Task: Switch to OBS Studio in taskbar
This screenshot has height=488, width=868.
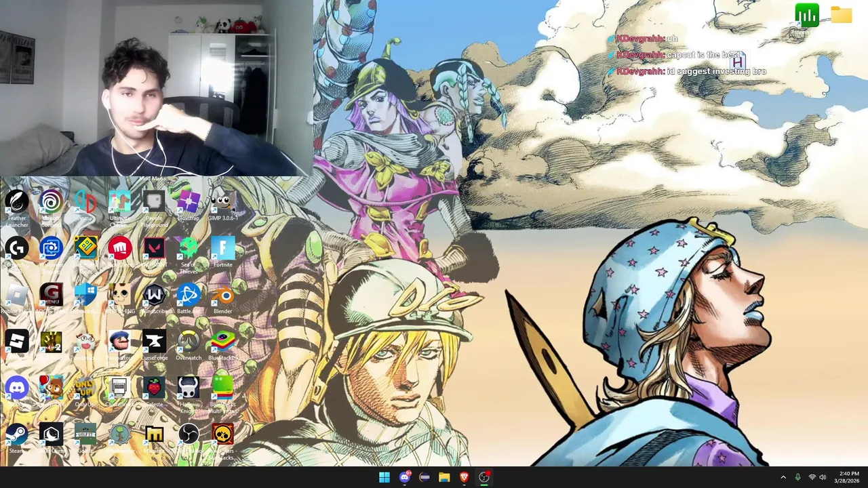Action: 484,477
